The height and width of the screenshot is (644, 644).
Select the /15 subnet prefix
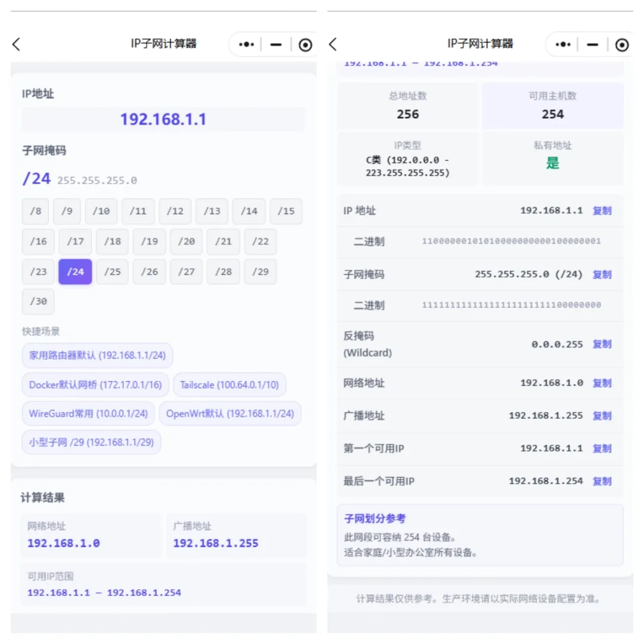[x=286, y=211]
